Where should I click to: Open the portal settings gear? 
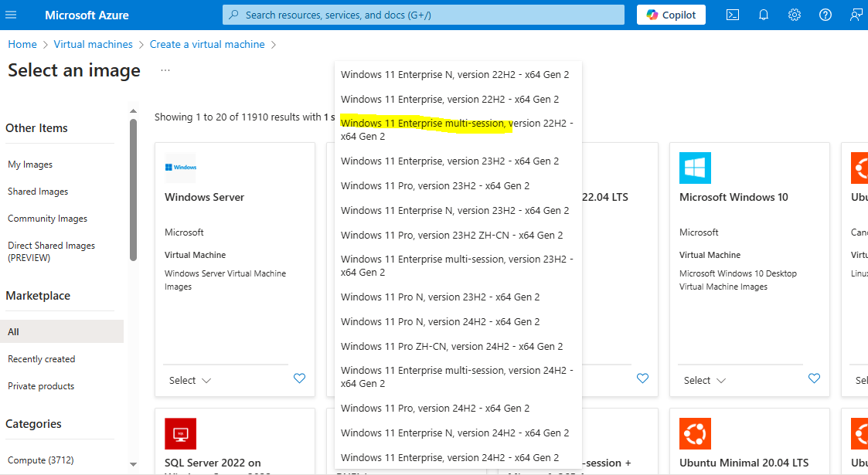(795, 15)
